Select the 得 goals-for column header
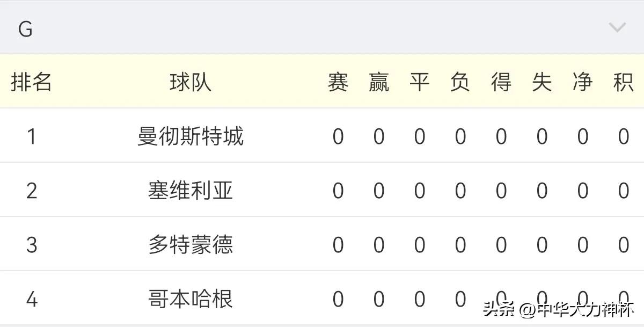 coord(501,82)
